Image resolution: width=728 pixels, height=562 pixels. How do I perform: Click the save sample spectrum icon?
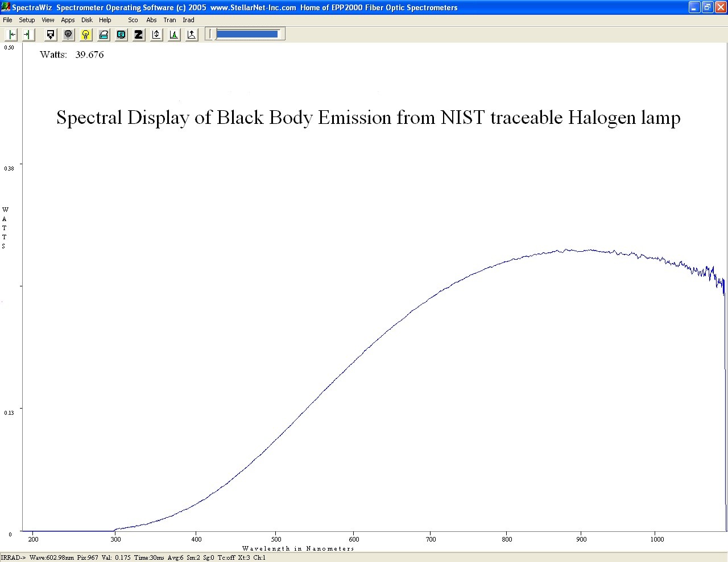(x=51, y=35)
